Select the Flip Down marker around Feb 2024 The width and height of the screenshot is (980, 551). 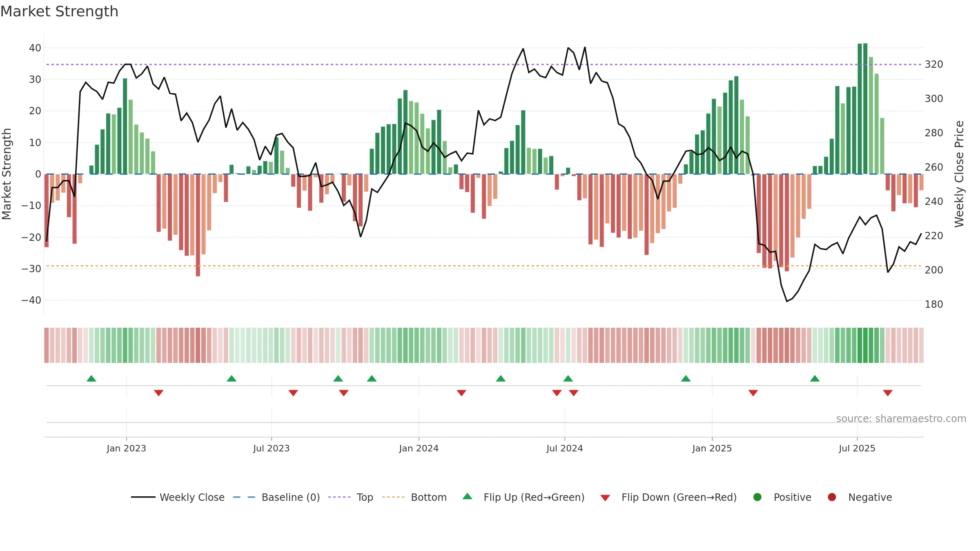[x=461, y=393]
